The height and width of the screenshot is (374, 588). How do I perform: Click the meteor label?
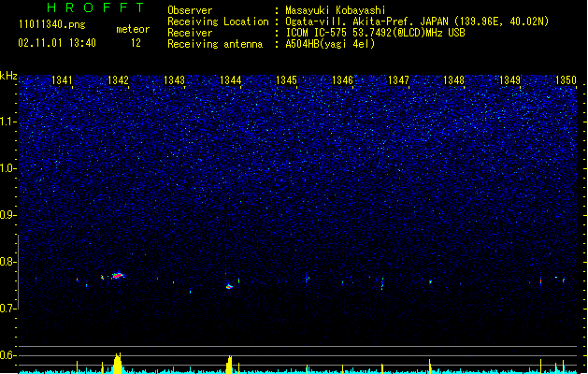coord(133,29)
